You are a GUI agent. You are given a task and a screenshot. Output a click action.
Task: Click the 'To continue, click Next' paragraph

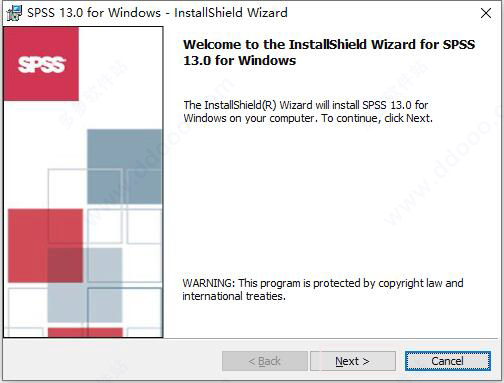coord(308,112)
